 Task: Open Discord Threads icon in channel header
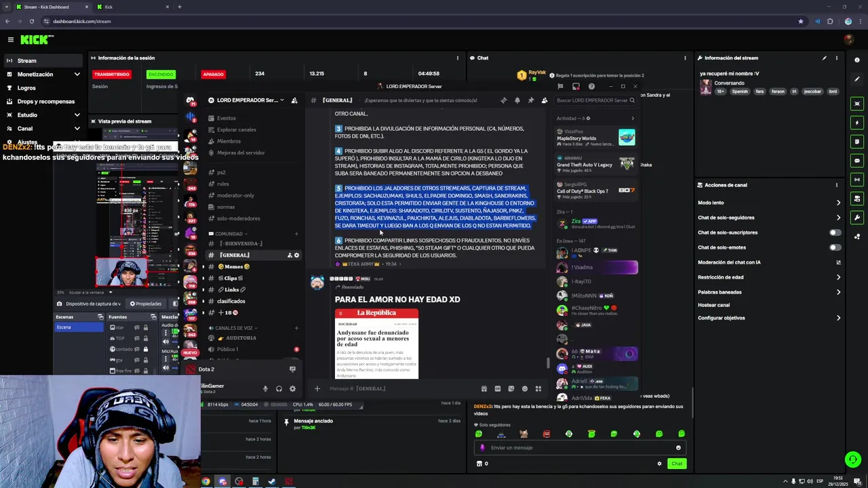point(503,100)
